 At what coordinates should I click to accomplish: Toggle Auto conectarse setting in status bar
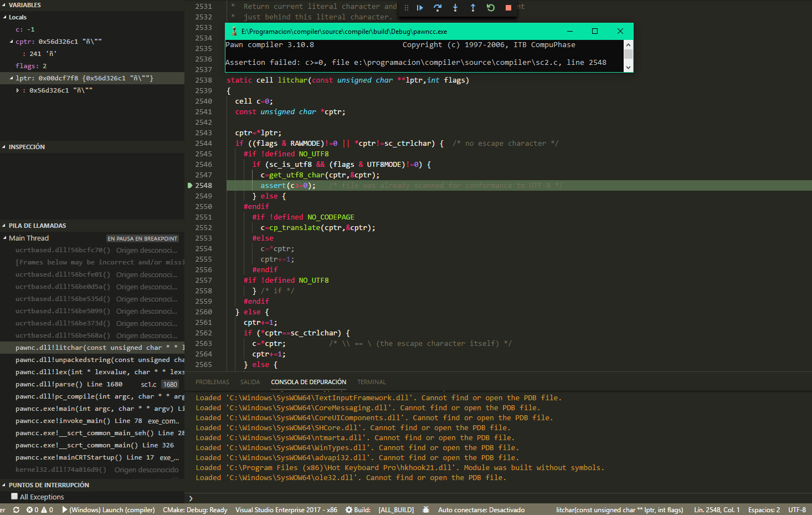click(481, 509)
